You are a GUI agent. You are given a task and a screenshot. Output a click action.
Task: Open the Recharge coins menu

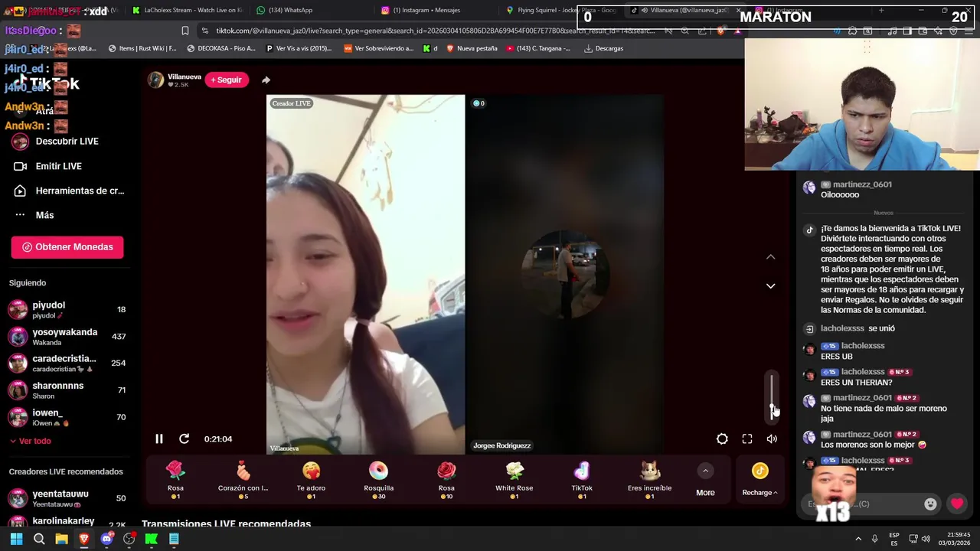[x=759, y=480]
